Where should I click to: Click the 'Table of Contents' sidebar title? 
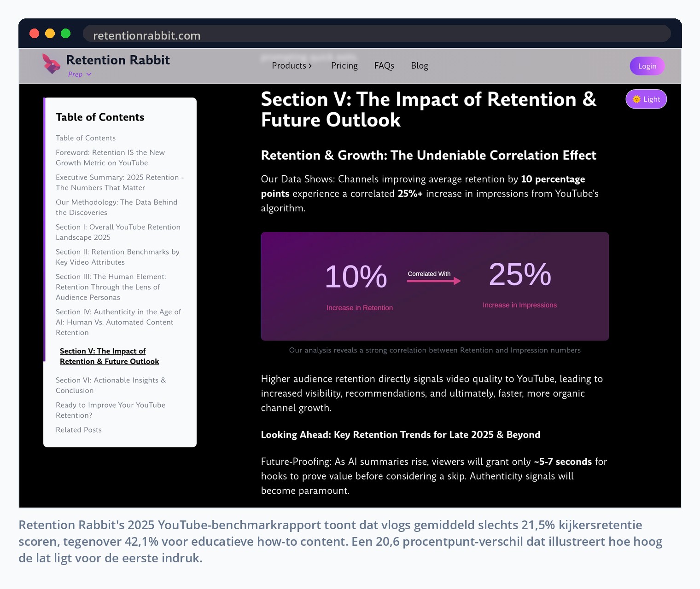pos(100,117)
